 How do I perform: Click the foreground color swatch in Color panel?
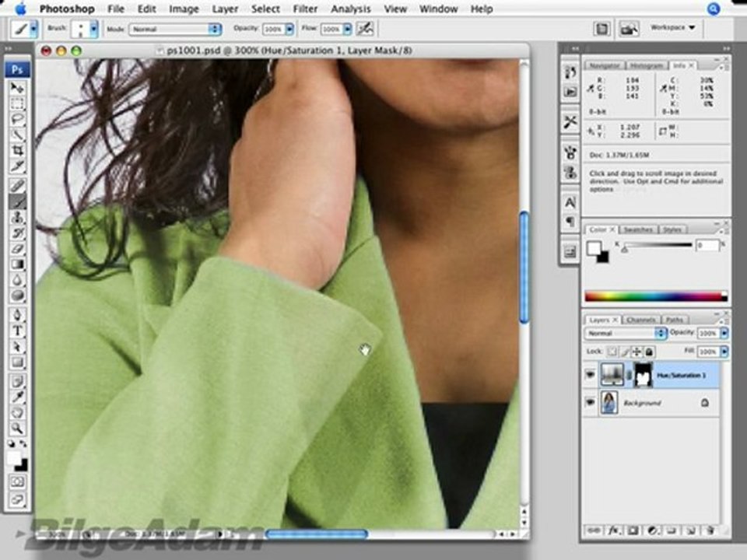[x=594, y=248]
